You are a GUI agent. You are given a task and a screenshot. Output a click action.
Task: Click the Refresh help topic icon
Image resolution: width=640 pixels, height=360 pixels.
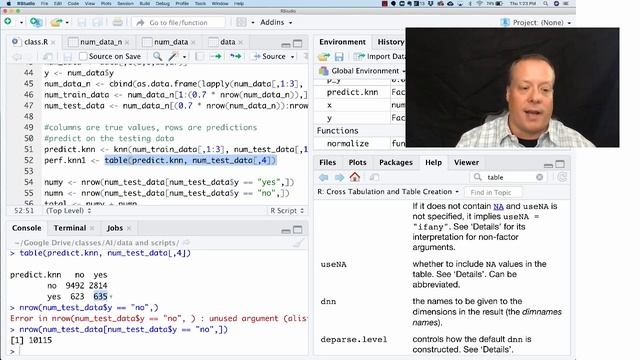[562, 177]
